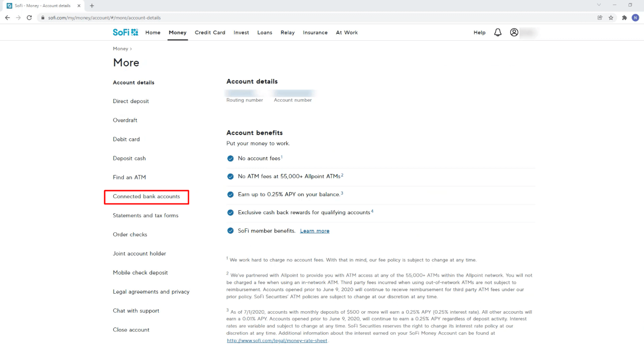Click the Account number label
The height and width of the screenshot is (349, 644).
293,100
